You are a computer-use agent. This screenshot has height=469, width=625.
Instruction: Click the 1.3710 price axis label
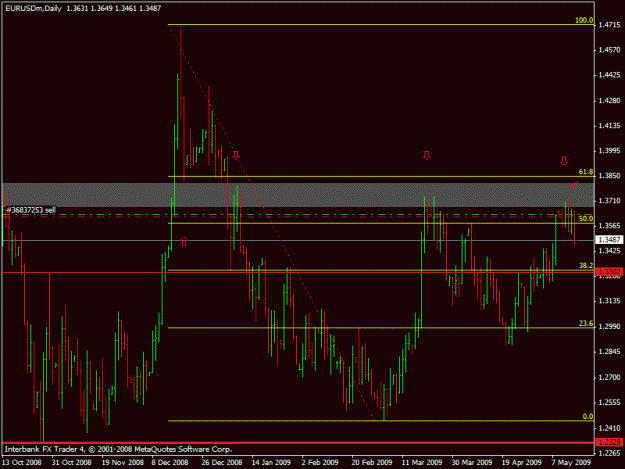point(609,200)
